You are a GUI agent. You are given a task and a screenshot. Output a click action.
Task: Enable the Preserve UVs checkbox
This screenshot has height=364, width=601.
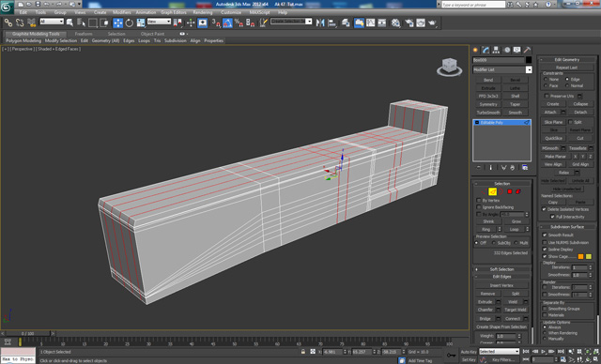[x=547, y=96]
